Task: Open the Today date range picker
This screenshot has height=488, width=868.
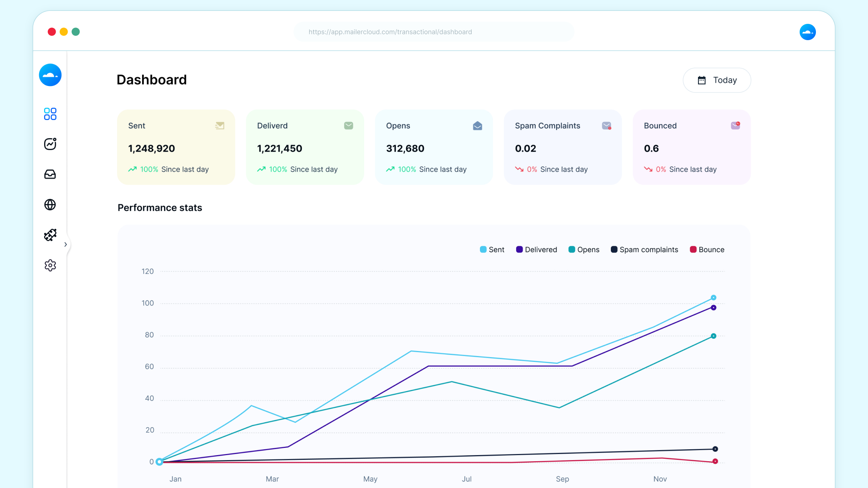Action: tap(717, 80)
